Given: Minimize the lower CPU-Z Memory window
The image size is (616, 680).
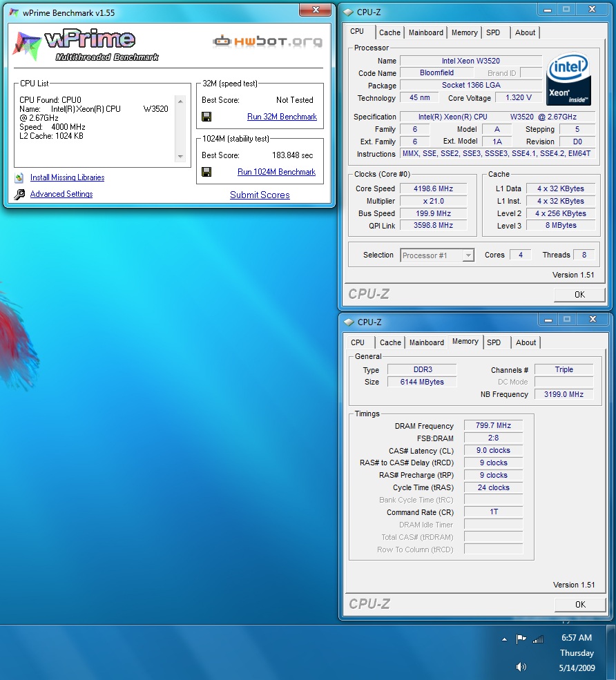Looking at the screenshot, I should coord(548,320).
